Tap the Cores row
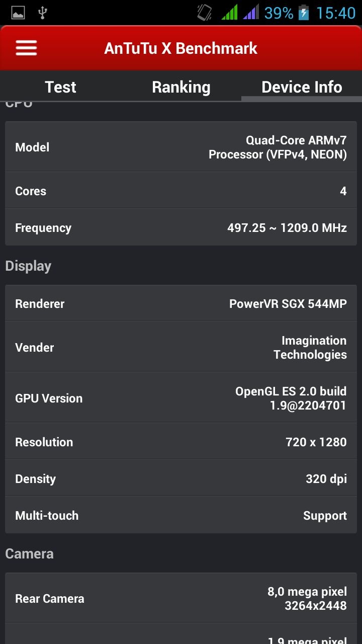The height and width of the screenshot is (644, 362). 181,191
